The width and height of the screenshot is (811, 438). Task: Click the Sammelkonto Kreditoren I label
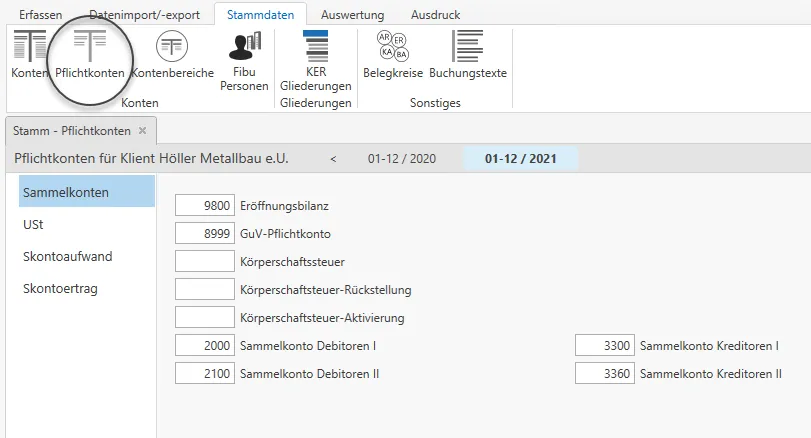[x=709, y=345]
